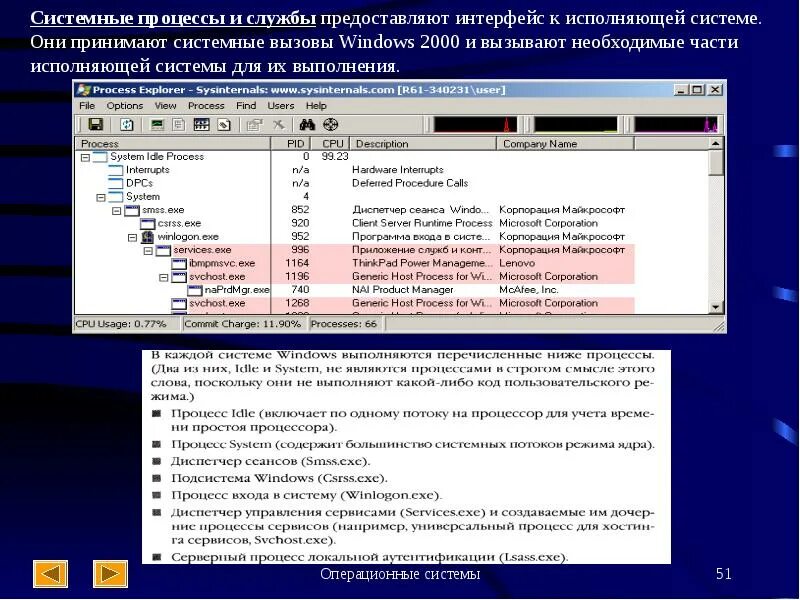
Task: Click the grayed Properties toolbar icon
Action: tap(254, 124)
